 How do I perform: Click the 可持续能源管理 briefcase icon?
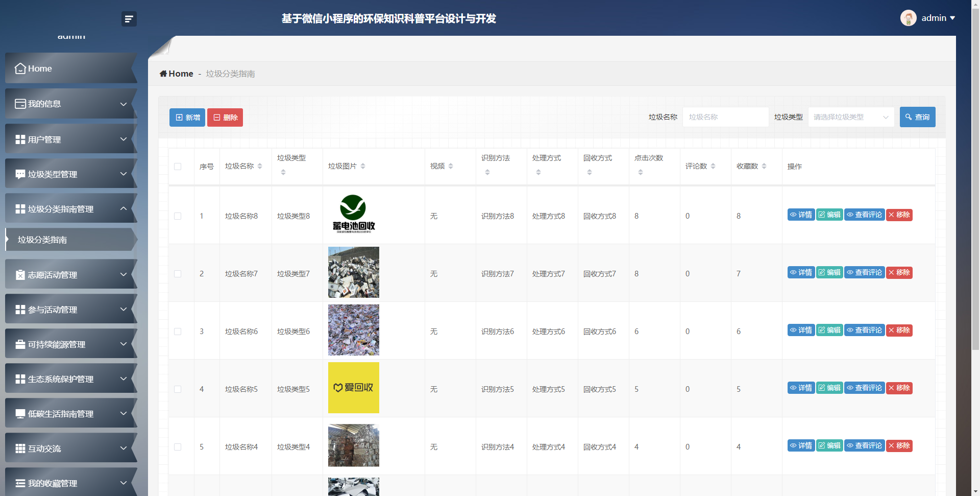20,344
